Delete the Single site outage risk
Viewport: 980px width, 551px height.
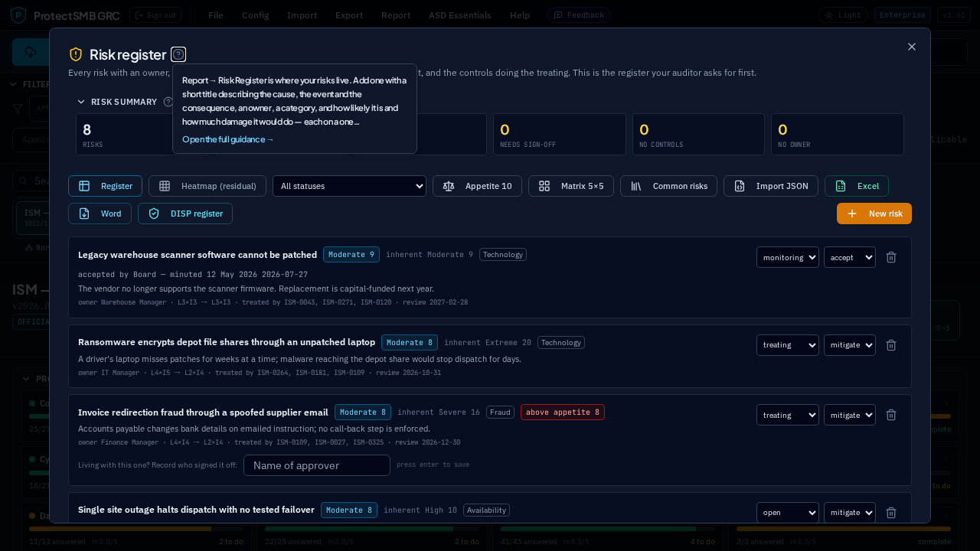click(891, 513)
